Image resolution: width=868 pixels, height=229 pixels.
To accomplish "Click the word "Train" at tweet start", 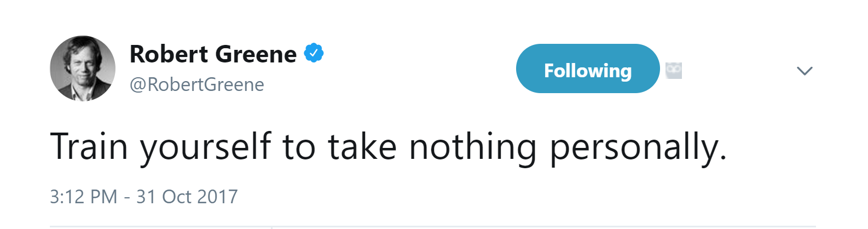I will pyautogui.click(x=89, y=146).
